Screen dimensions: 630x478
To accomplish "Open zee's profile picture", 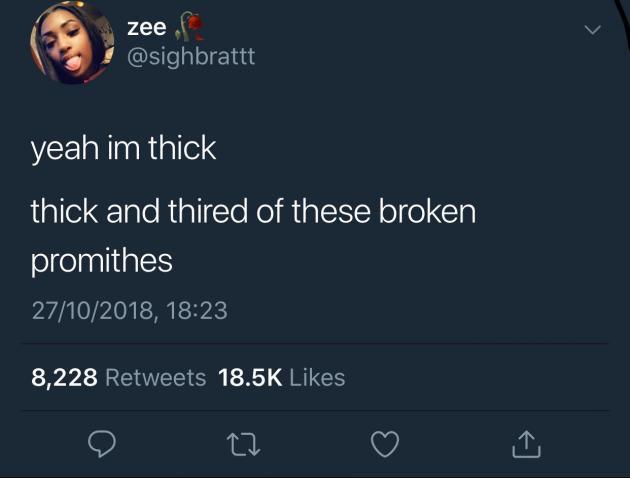I will click(x=72, y=42).
